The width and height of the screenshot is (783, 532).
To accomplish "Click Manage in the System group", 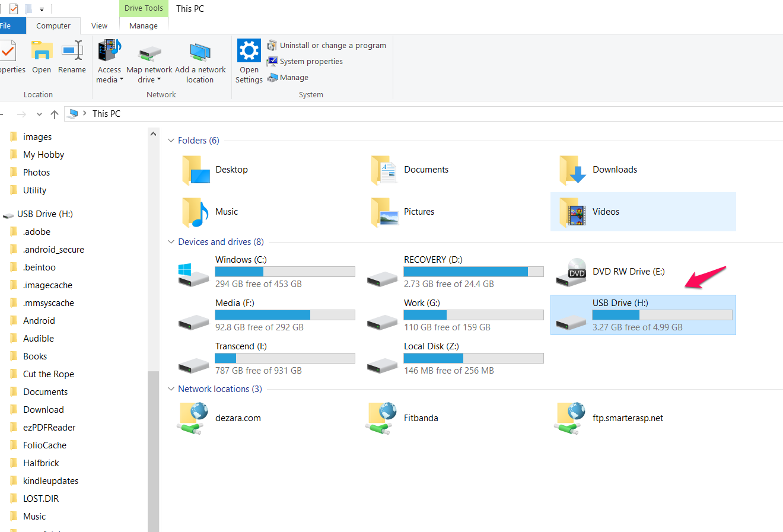I will (x=288, y=78).
